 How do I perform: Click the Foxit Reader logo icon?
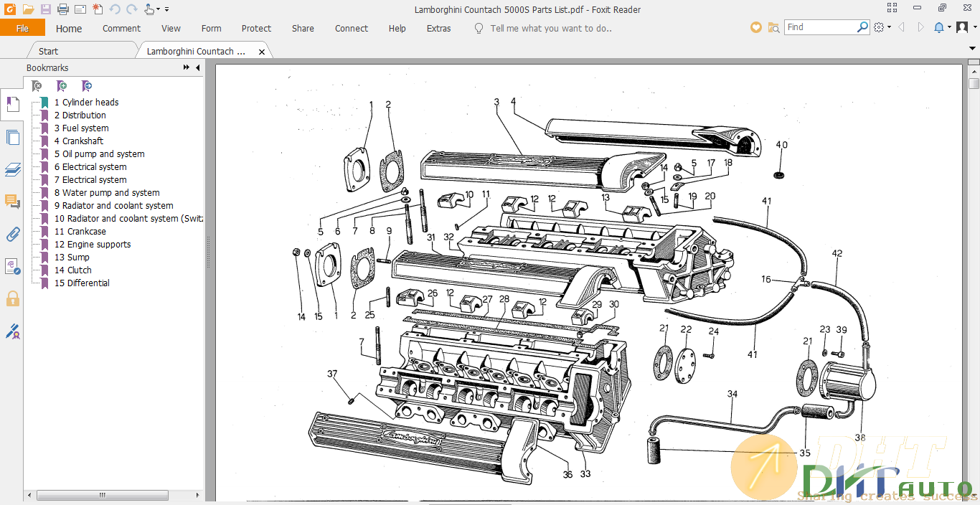[x=10, y=9]
